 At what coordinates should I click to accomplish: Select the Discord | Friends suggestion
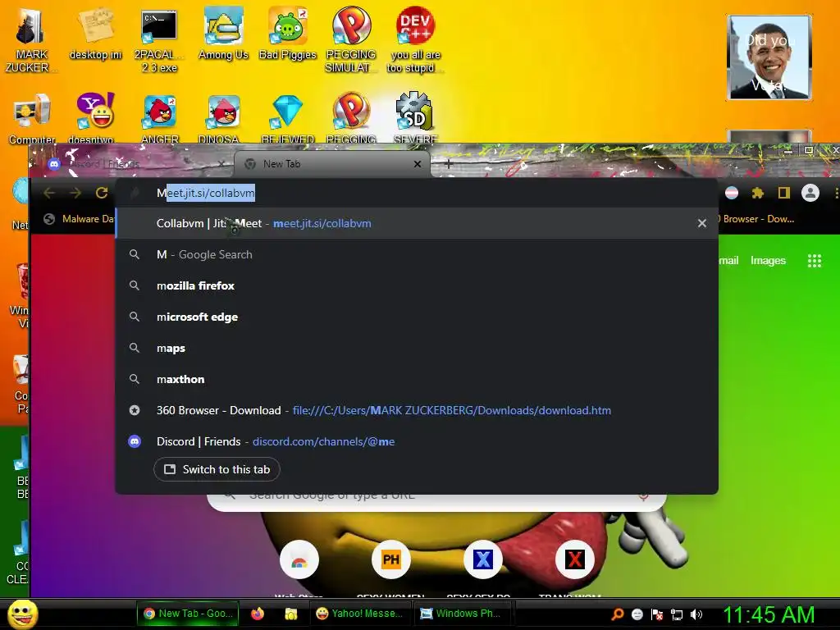pyautogui.click(x=416, y=441)
